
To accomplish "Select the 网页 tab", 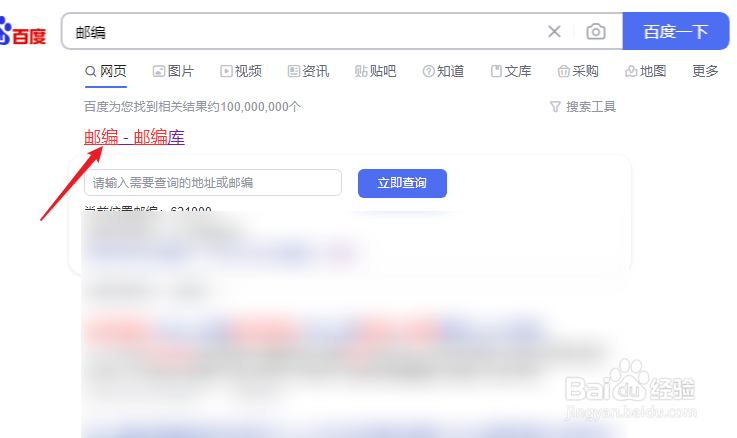I will click(106, 71).
